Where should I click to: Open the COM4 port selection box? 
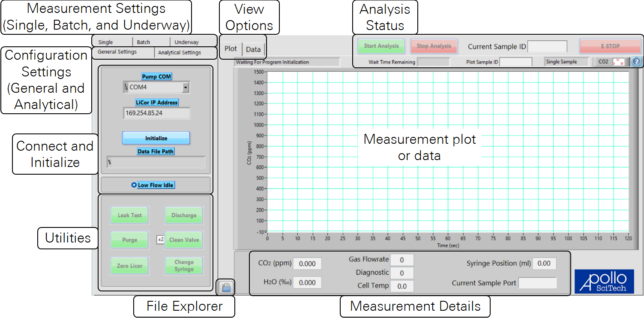coord(155,87)
